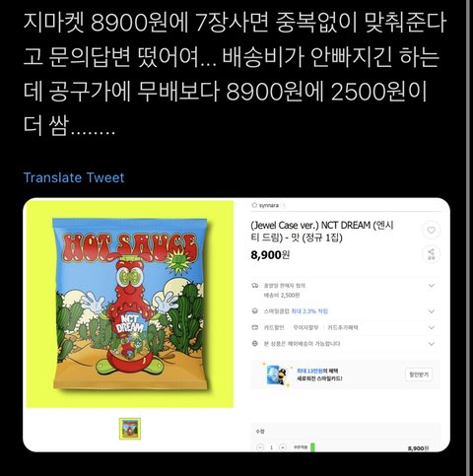Open the Hot Sauce album cover image
This screenshot has height=476, width=473.
click(130, 304)
